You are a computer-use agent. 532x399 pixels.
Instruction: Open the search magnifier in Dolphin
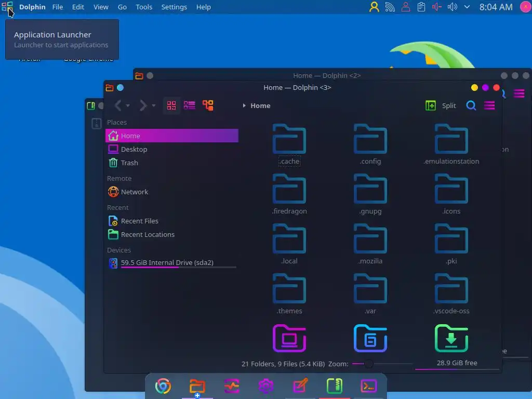coord(471,105)
